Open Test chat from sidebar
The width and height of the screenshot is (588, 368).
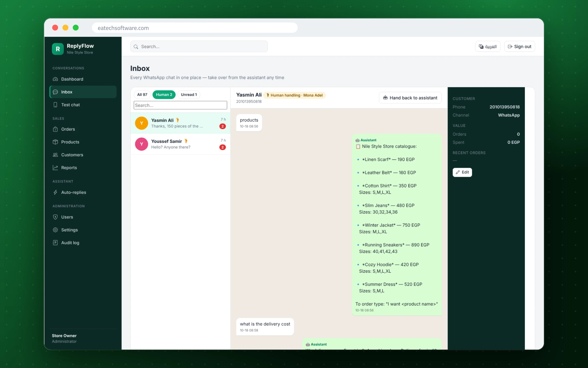coord(83,105)
